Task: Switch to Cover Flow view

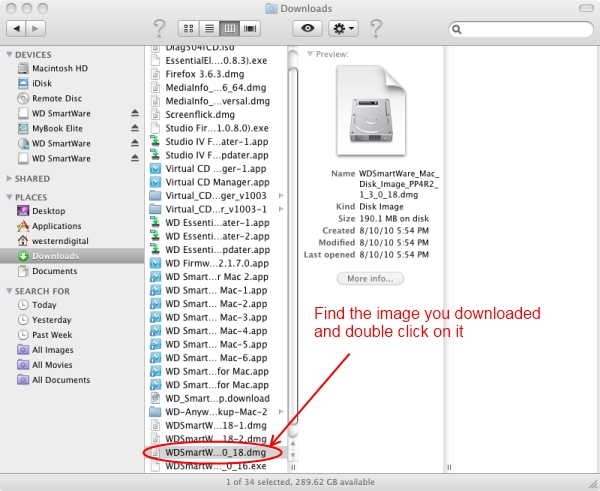Action: point(250,28)
